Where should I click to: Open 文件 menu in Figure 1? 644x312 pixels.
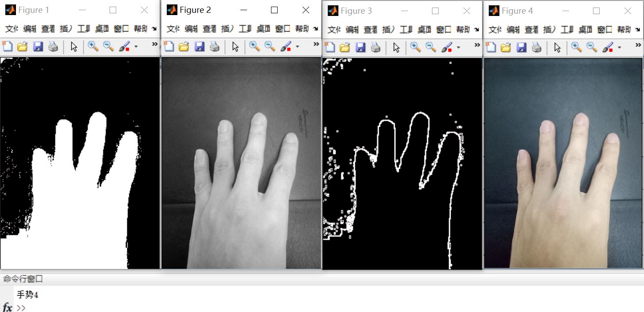(x=12, y=29)
